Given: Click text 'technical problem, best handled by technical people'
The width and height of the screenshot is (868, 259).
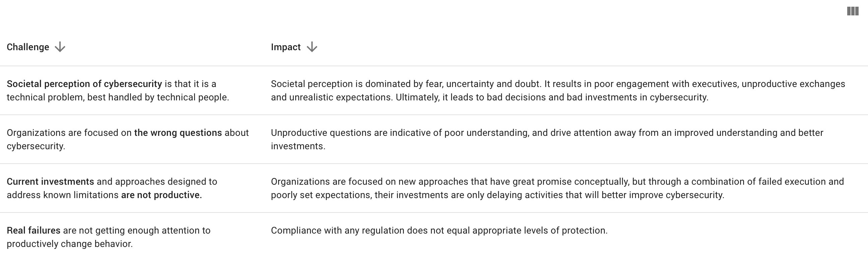Looking at the screenshot, I should tap(117, 97).
